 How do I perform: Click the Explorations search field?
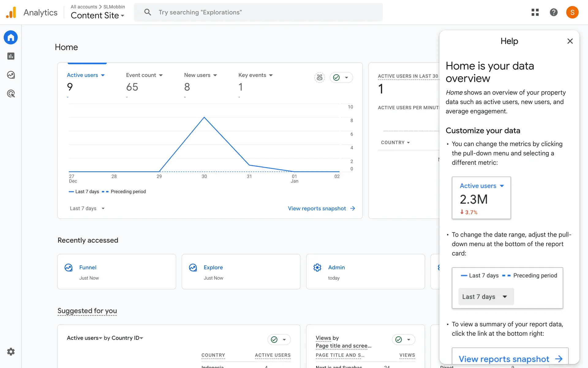click(258, 12)
